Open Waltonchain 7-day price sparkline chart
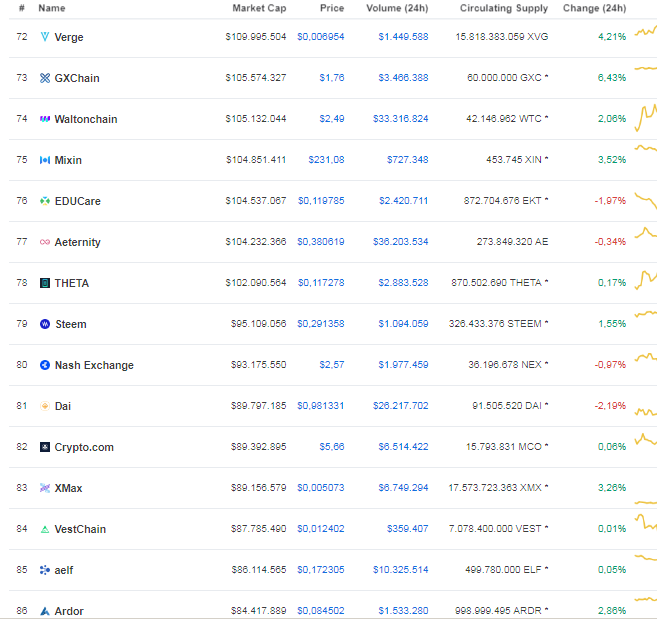This screenshot has height=620, width=657. pos(646,118)
